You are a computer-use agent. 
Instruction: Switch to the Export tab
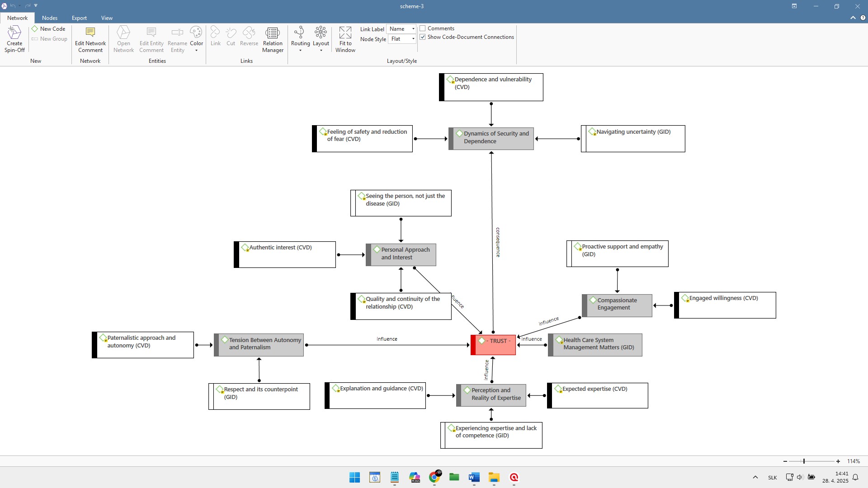pos(79,18)
